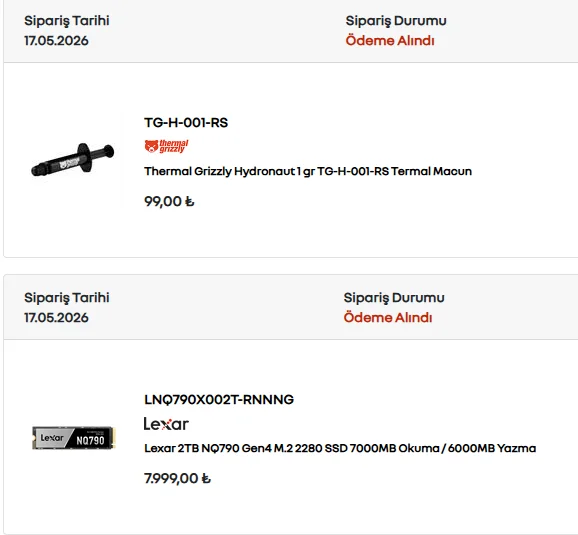Click second order's Sipariş Durumu heading
Image resolution: width=578 pixels, height=535 pixels.
394,298
